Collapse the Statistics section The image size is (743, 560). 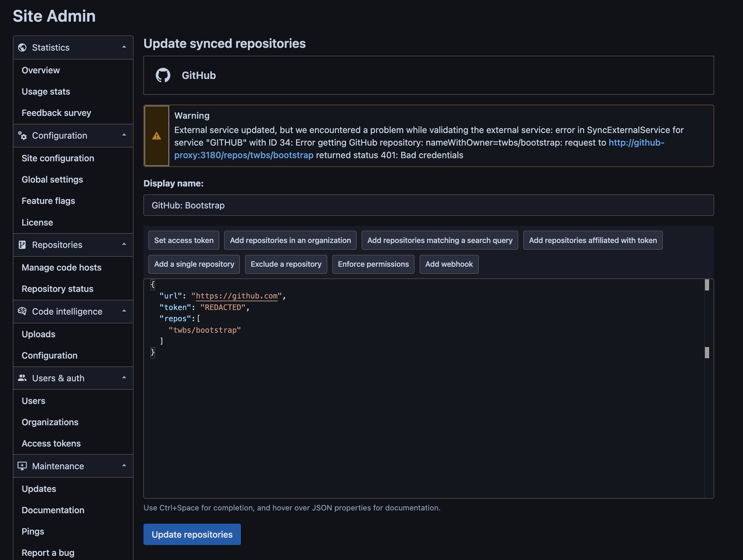[124, 47]
